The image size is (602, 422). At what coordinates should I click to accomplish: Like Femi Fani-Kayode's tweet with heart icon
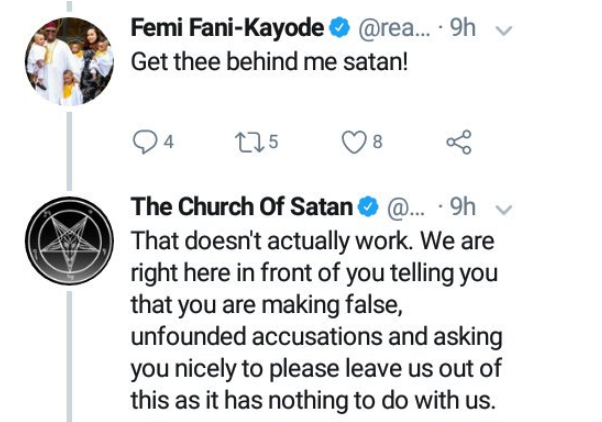352,143
